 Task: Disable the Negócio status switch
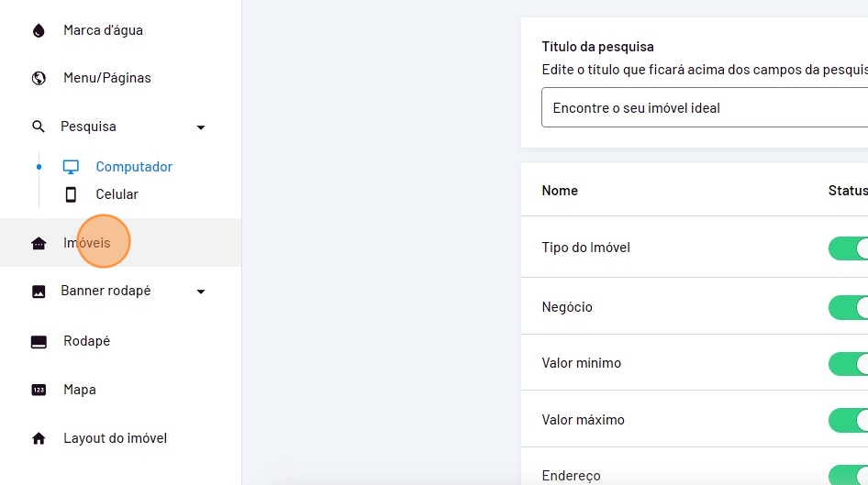coord(849,307)
